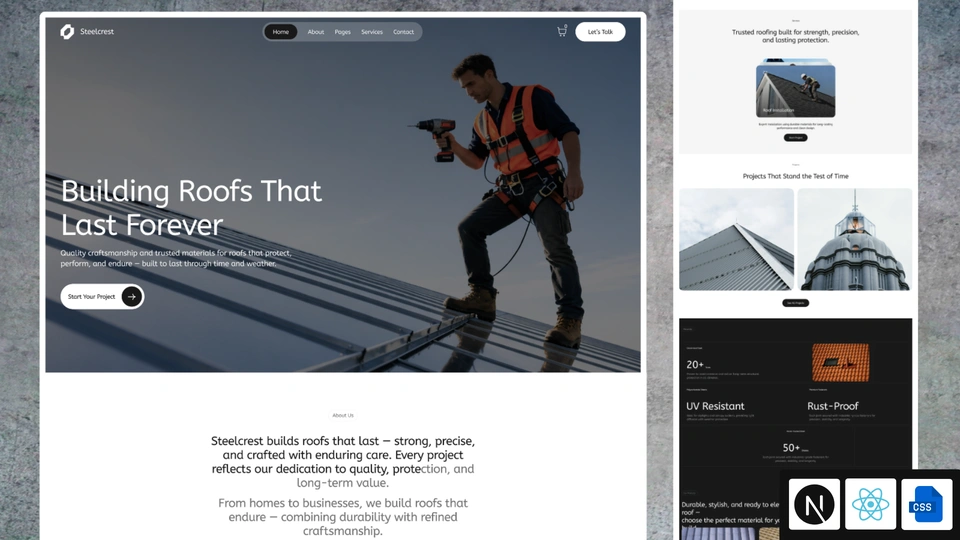Viewport: 960px width, 540px height.
Task: Click the Steelcrest brand name
Action: pos(97,31)
